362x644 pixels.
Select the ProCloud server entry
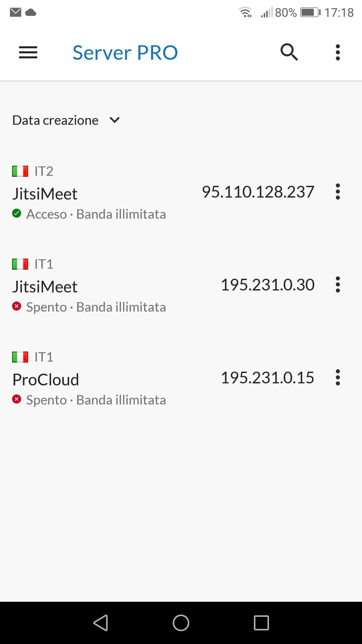tap(46, 380)
